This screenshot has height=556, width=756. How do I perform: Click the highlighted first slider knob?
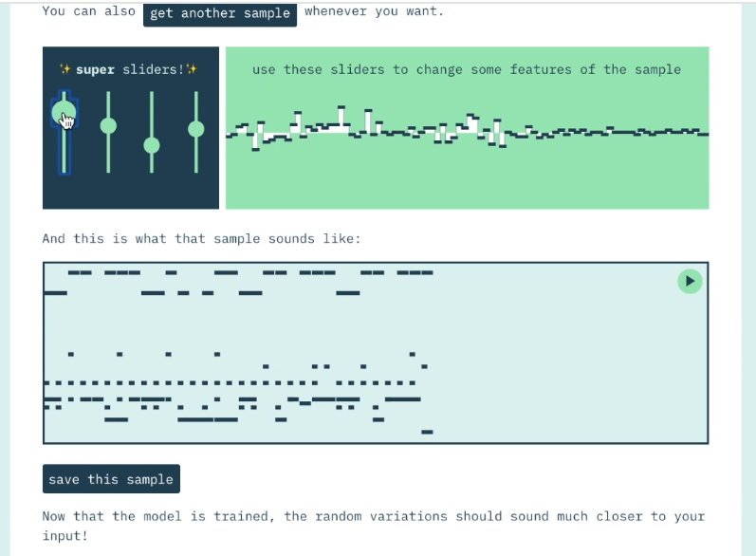click(62, 115)
